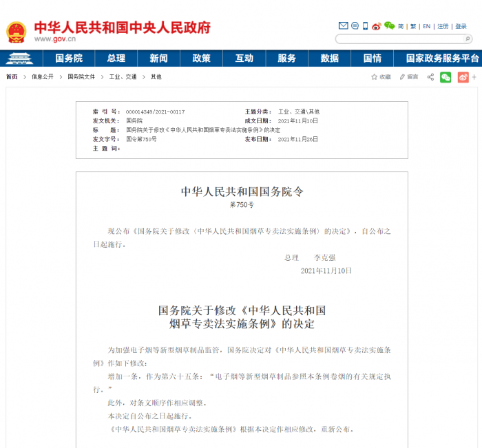Screen dimensions: 482x448
Task: Share via green WeChat button
Action: [446, 77]
